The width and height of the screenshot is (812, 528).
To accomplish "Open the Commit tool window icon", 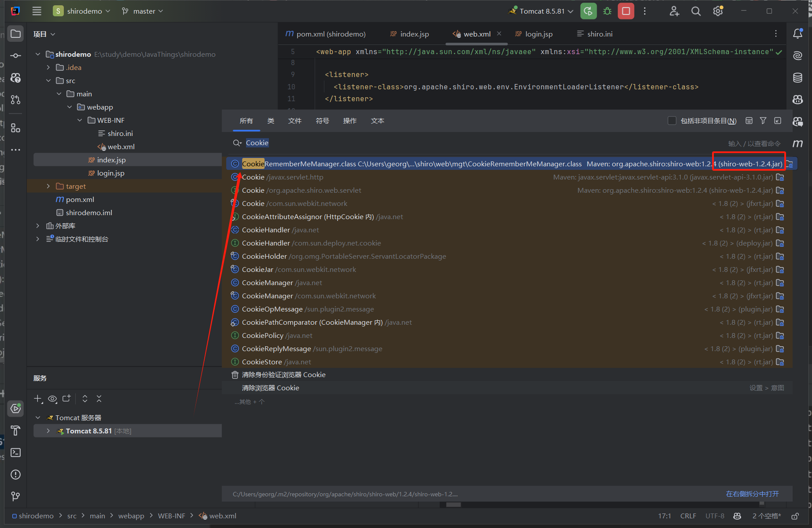I will (15, 55).
